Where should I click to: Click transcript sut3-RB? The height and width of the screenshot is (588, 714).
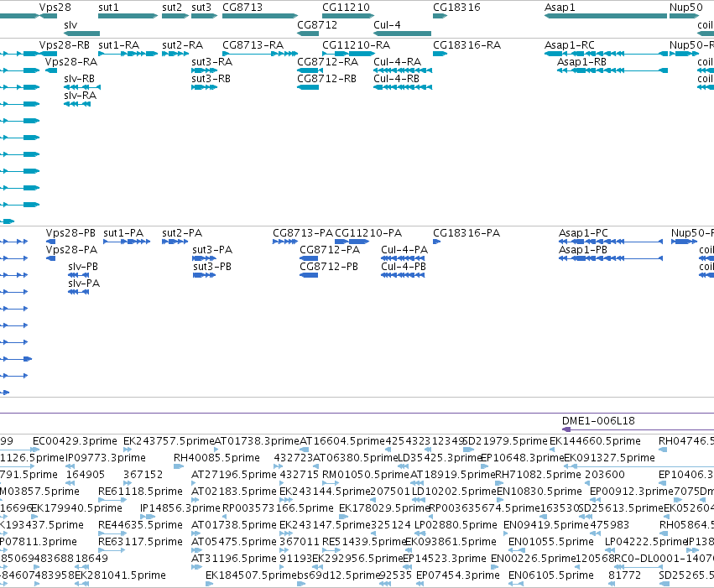(x=211, y=79)
